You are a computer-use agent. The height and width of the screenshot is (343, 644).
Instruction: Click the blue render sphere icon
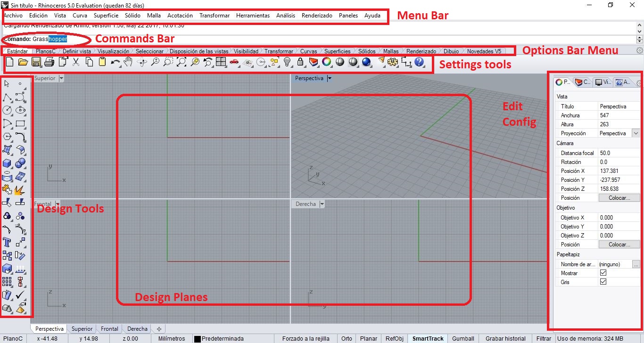pos(366,62)
